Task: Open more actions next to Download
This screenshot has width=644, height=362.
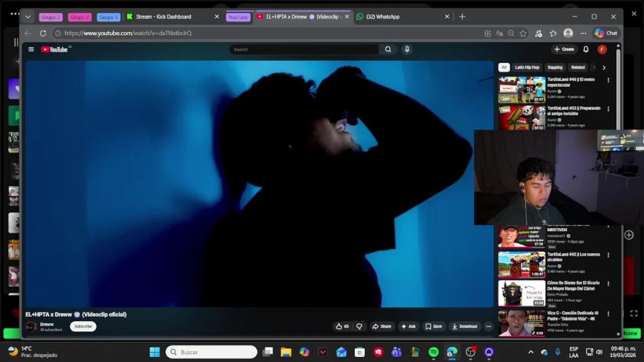Action: point(488,326)
